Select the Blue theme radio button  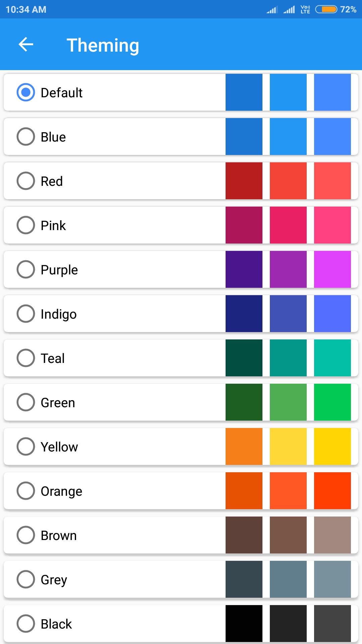coord(26,137)
